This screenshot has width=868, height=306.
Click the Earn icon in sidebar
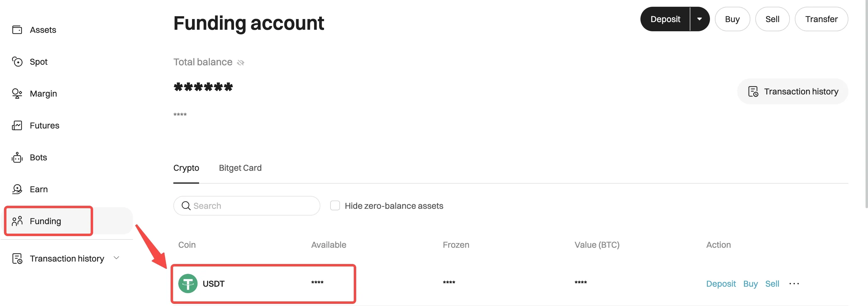(17, 189)
